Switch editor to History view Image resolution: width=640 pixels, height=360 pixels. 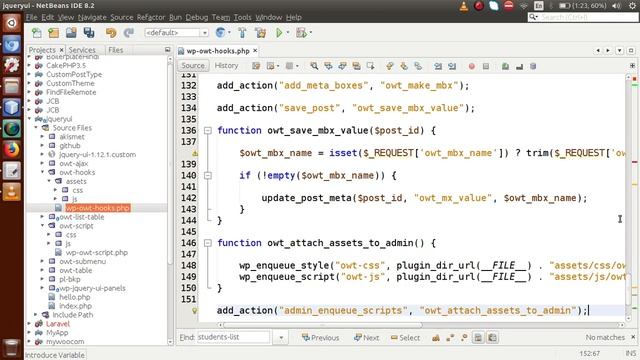pyautogui.click(x=226, y=66)
